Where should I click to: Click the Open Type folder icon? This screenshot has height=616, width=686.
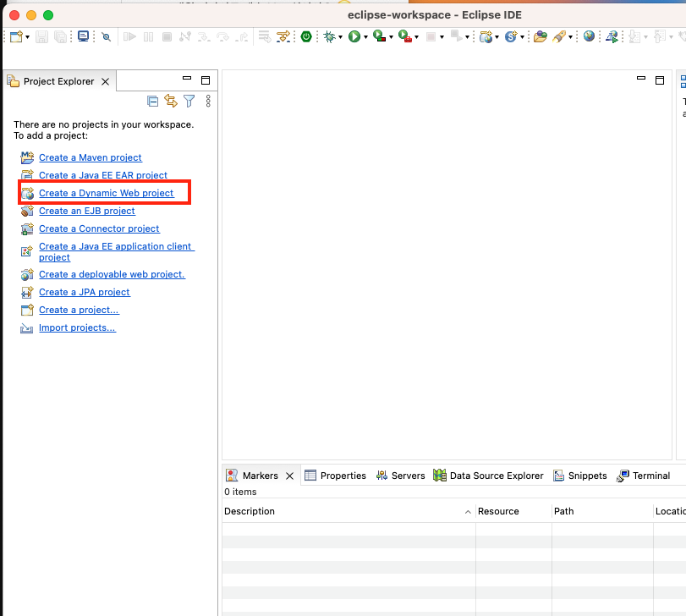coord(541,36)
